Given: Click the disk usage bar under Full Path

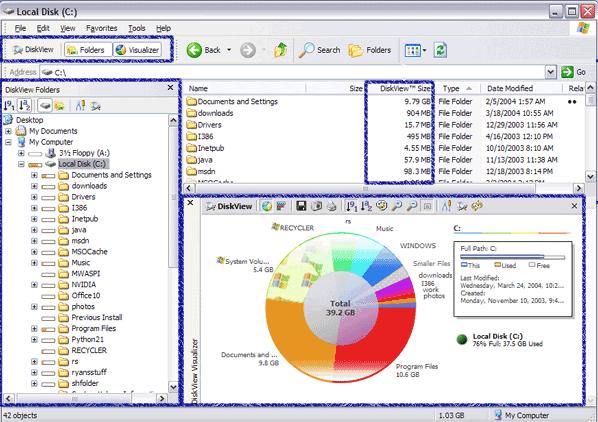Looking at the screenshot, I should (x=513, y=257).
